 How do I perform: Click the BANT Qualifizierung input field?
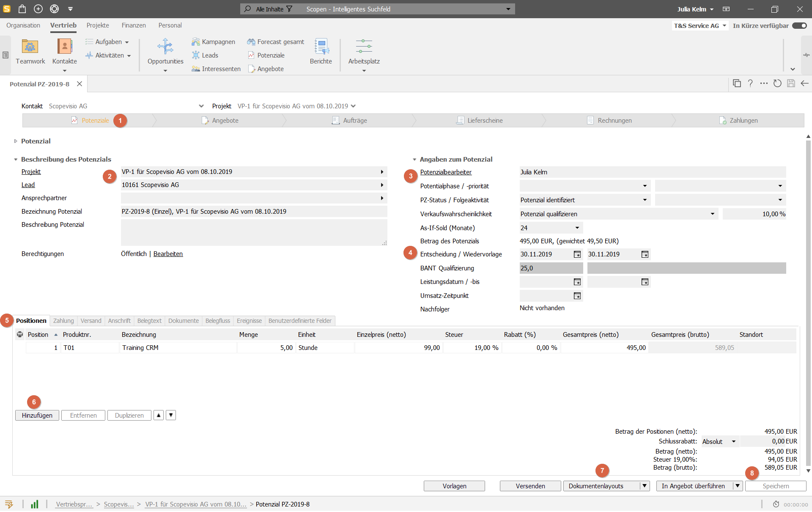[550, 268]
